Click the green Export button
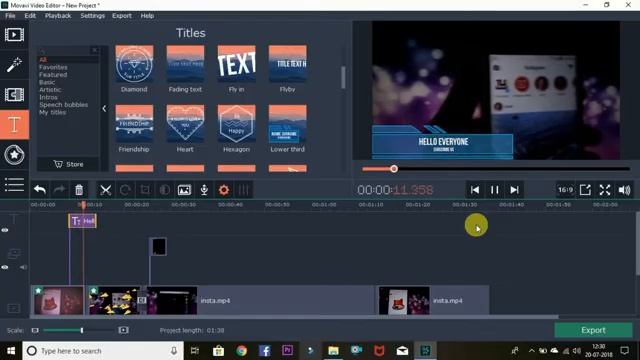The height and width of the screenshot is (360, 640). (x=593, y=330)
